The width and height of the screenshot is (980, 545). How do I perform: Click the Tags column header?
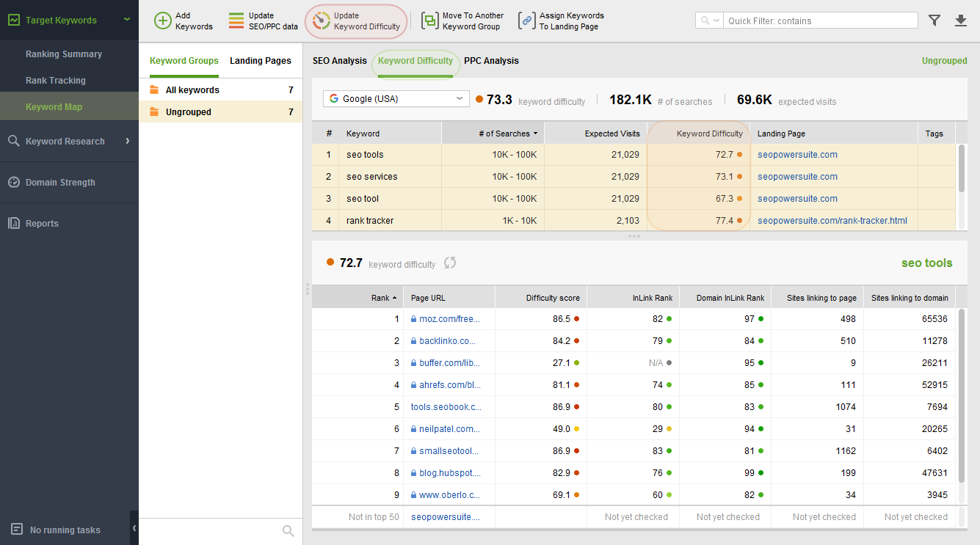coord(936,133)
